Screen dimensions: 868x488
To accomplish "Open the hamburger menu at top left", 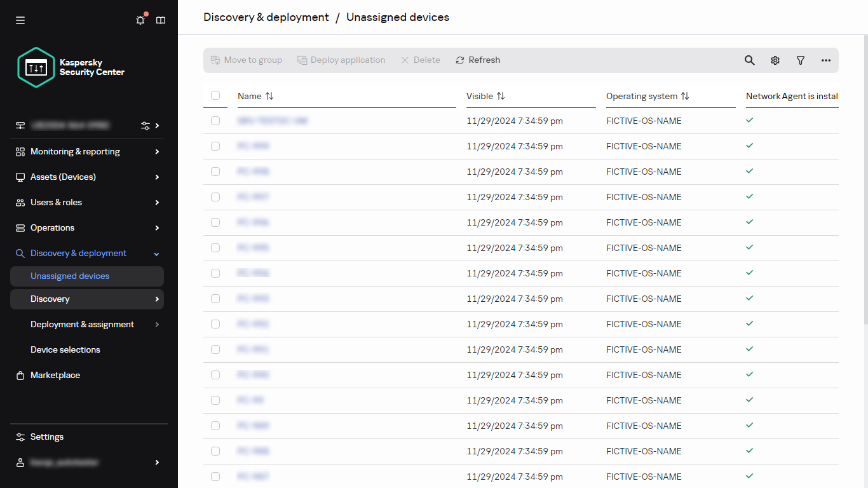I will click(x=20, y=20).
